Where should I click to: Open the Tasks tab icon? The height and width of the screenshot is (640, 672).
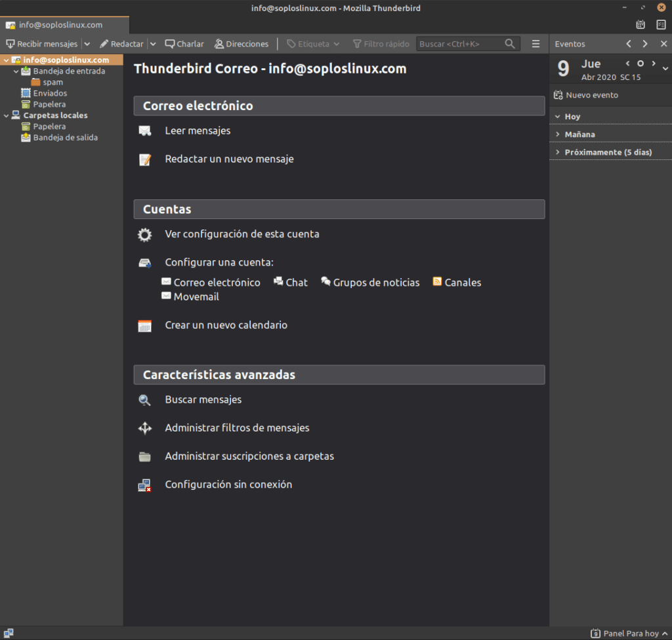coord(661,25)
